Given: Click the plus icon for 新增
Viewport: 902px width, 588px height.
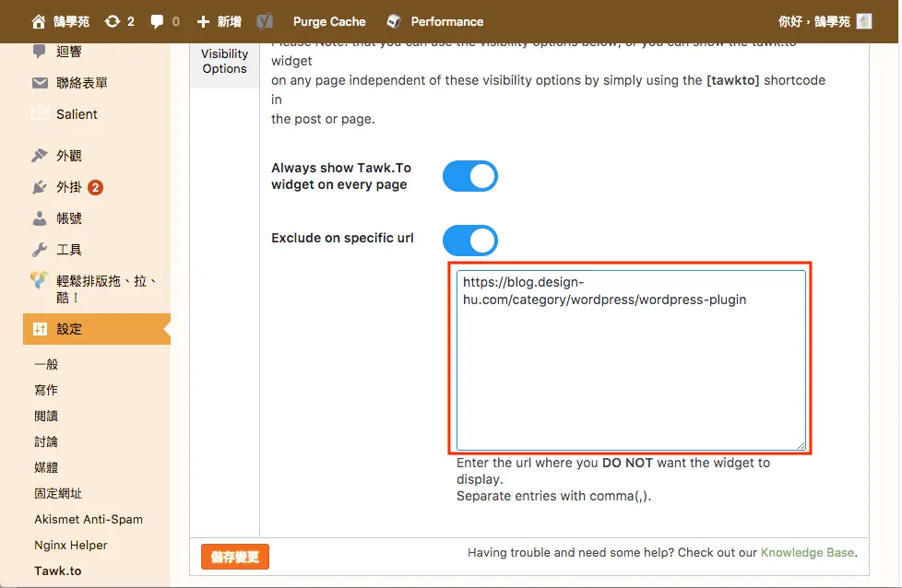Looking at the screenshot, I should (x=203, y=22).
